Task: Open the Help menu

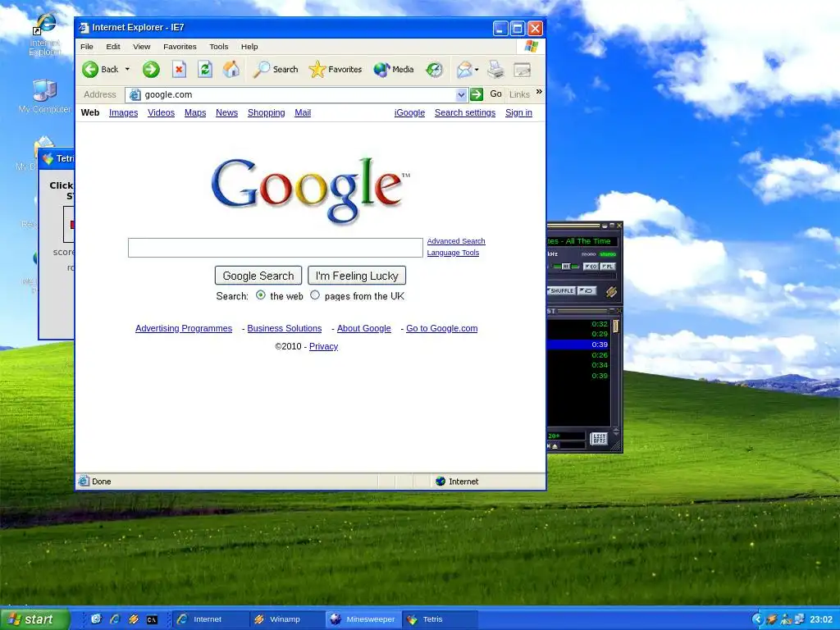Action: pos(249,47)
